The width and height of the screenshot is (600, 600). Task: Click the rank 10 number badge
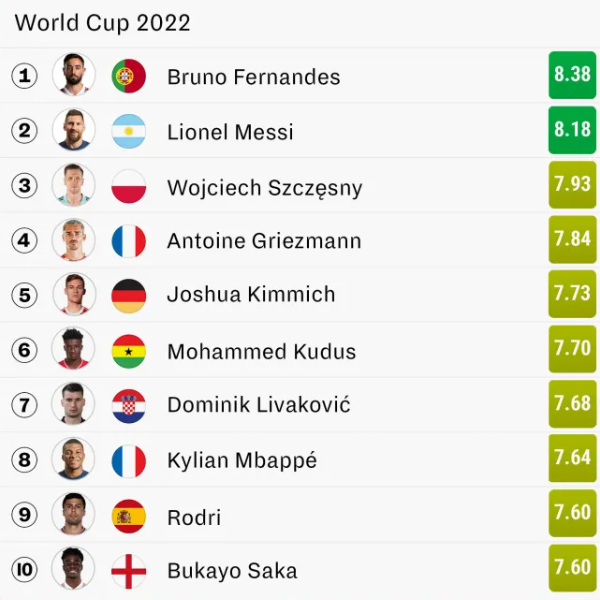tap(25, 570)
